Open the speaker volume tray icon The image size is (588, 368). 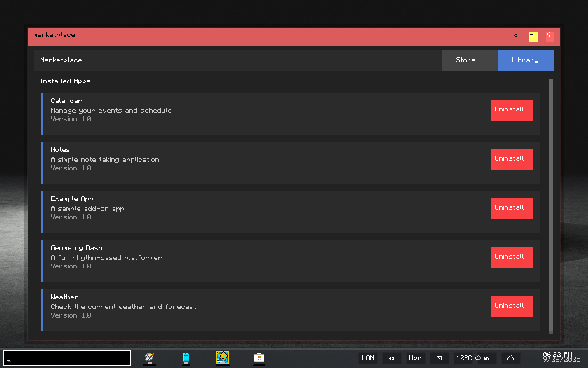point(392,358)
